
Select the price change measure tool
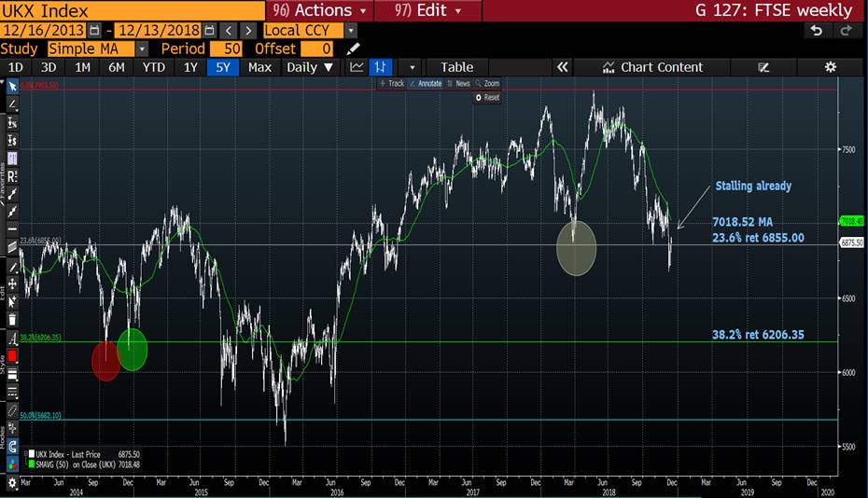[12, 141]
